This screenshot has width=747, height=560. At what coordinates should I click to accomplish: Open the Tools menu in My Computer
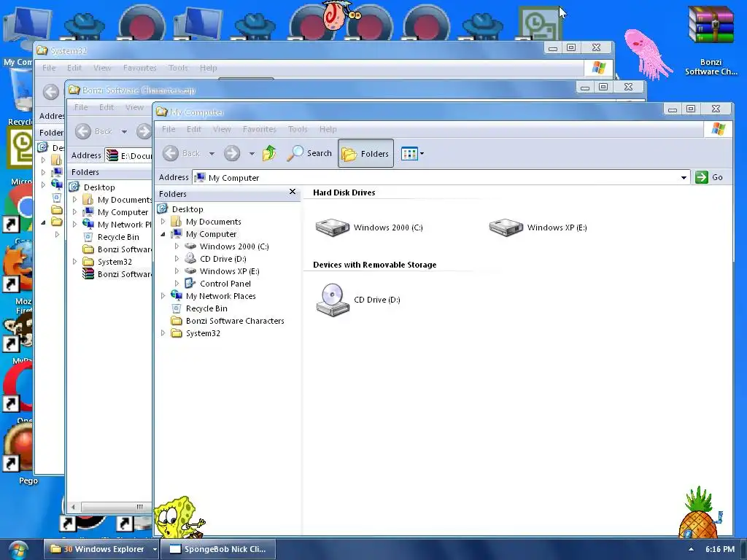point(298,129)
